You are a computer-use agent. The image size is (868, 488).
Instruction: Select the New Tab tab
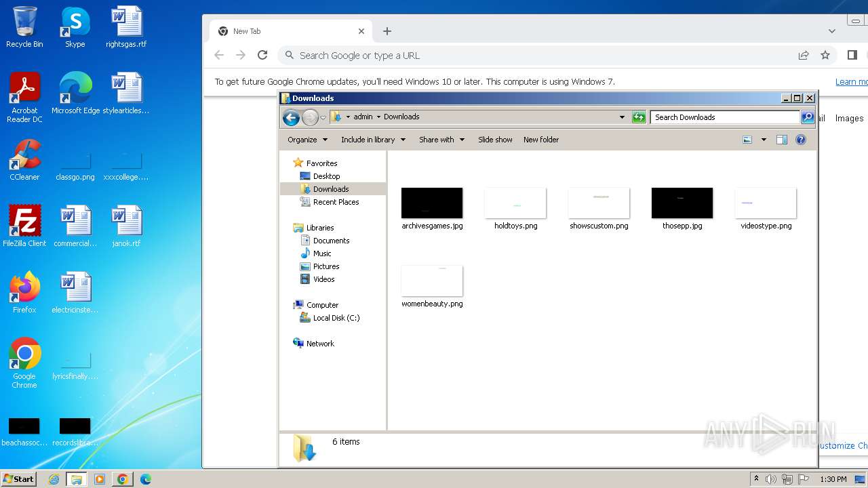point(292,31)
